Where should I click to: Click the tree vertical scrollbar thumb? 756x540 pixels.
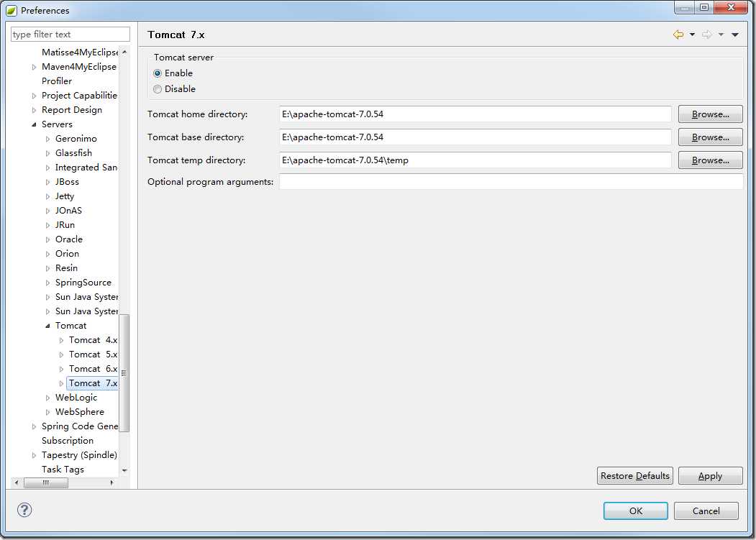(124, 372)
